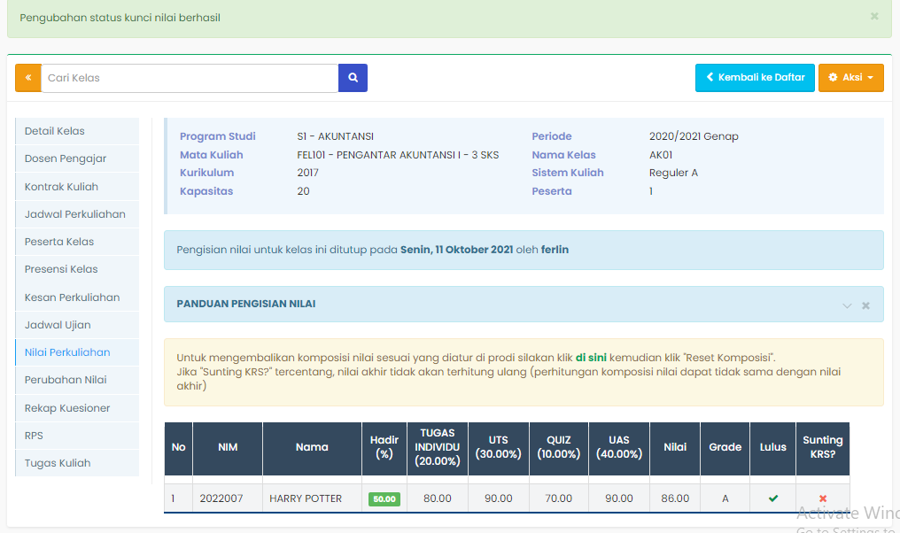
Task: Open Detail Kelas in sidebar
Action: tap(55, 131)
